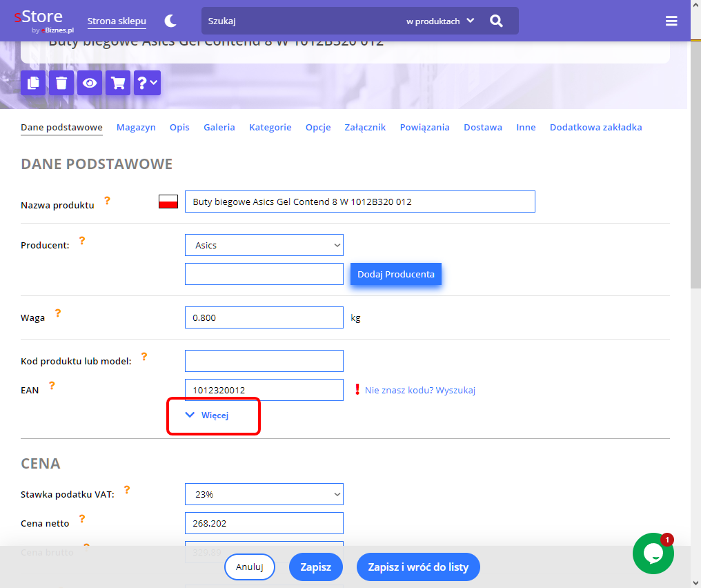
Task: Click help icon next to Waga
Action: [58, 313]
